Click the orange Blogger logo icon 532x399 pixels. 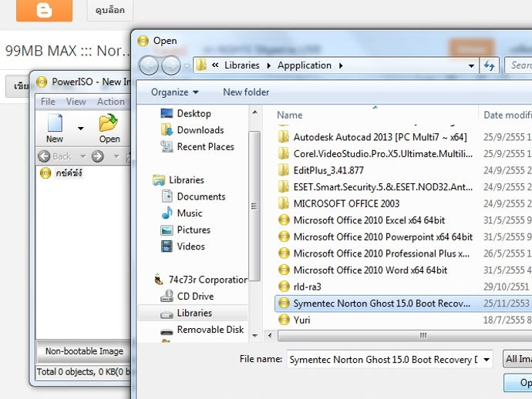[44, 10]
